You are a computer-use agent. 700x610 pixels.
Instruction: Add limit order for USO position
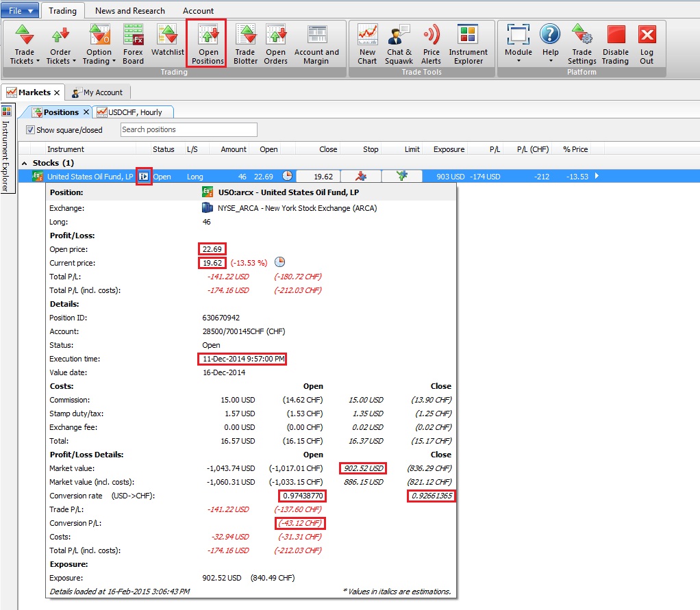pyautogui.click(x=402, y=176)
